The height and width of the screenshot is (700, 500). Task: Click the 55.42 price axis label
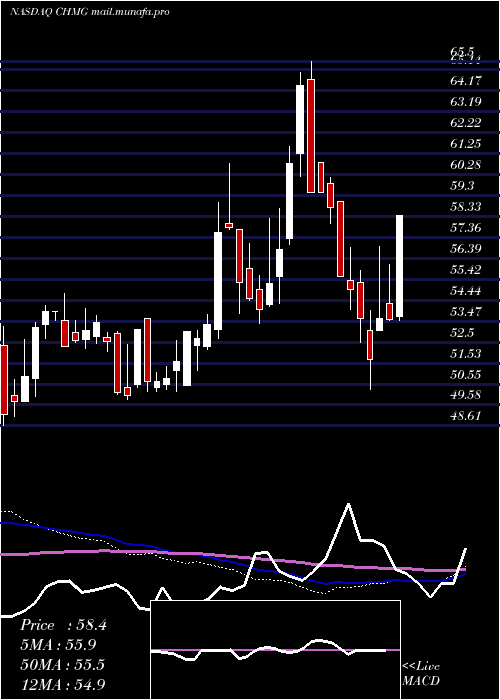tap(466, 270)
